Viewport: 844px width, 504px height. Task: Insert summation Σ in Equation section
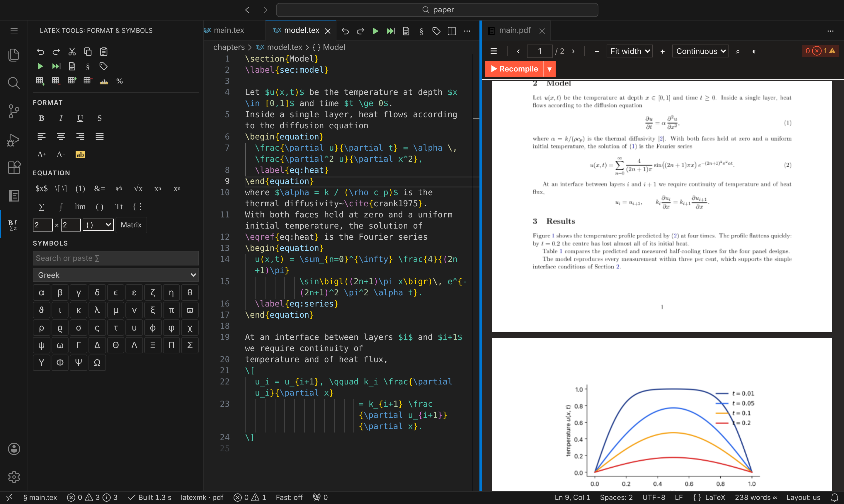click(41, 207)
